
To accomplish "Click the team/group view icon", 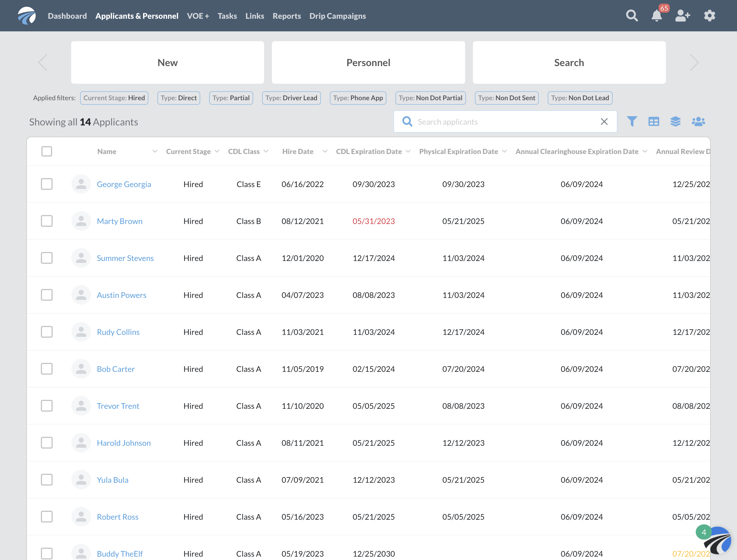I will [698, 121].
